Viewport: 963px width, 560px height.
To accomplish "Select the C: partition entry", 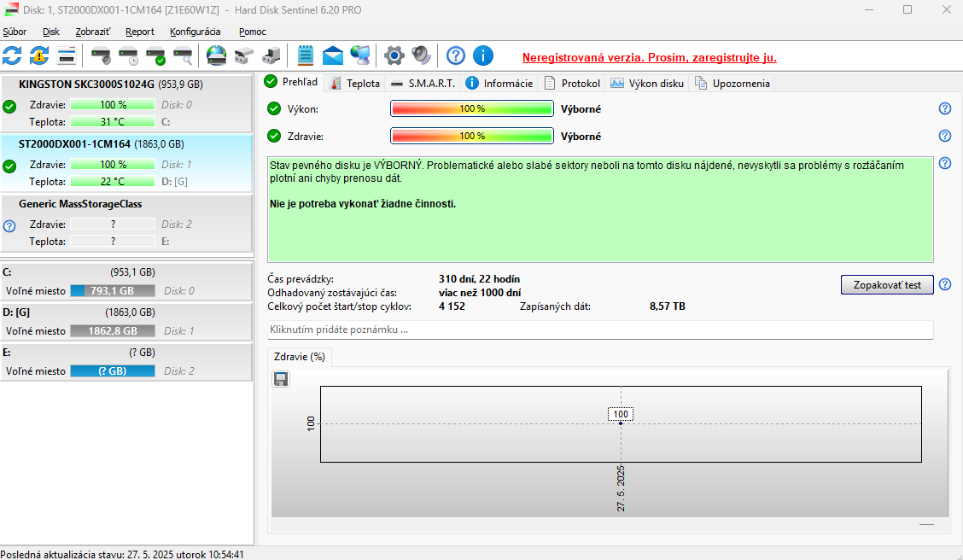I will [126, 281].
